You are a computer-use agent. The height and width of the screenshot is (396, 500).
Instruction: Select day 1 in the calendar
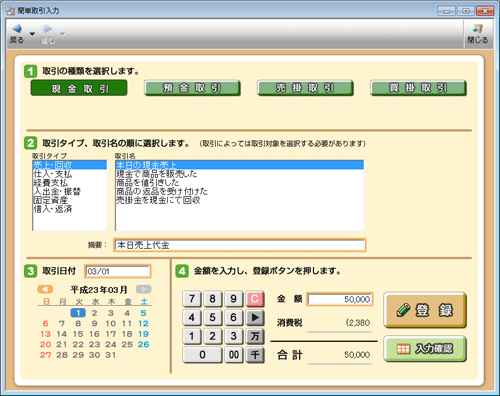coord(78,313)
